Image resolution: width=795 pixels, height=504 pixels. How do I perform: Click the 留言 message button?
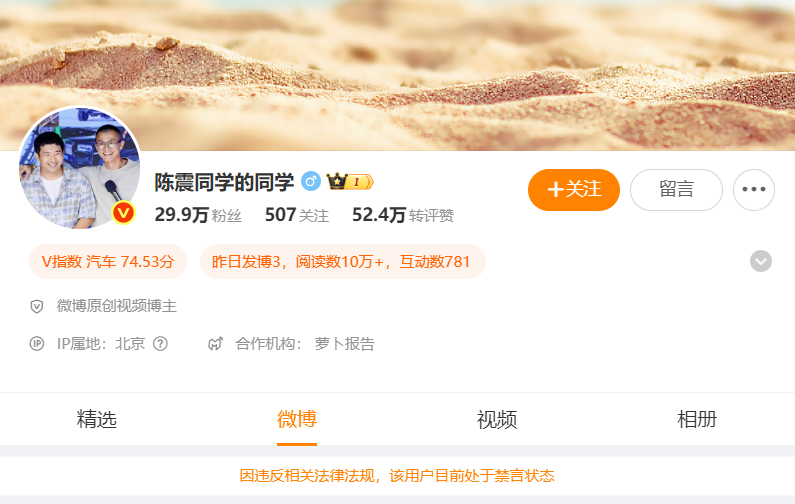[676, 190]
